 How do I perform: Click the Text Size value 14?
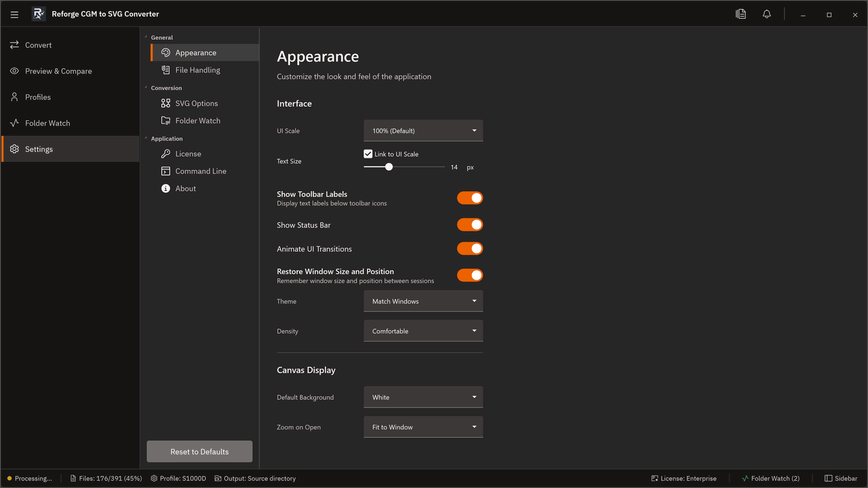454,167
